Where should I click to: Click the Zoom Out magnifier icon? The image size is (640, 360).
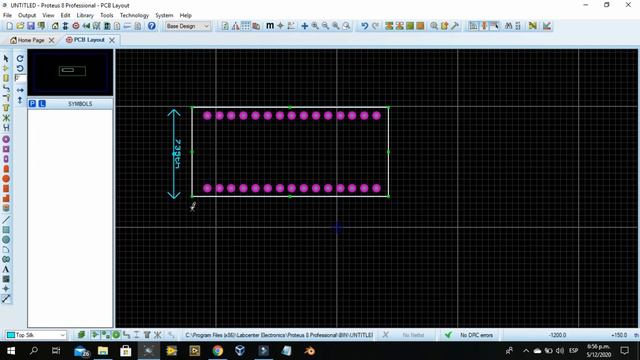pyautogui.click(x=325, y=26)
